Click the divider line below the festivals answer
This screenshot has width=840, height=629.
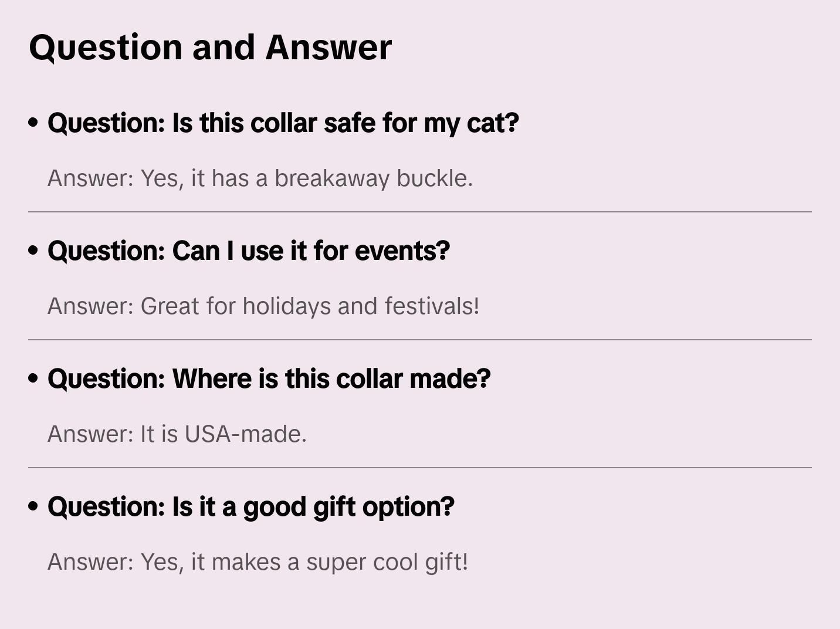pyautogui.click(x=420, y=340)
